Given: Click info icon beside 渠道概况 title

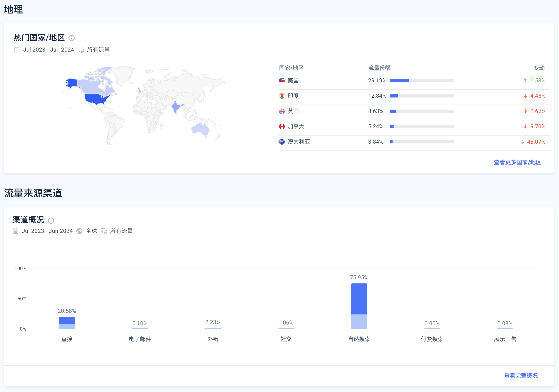Looking at the screenshot, I should [51, 220].
